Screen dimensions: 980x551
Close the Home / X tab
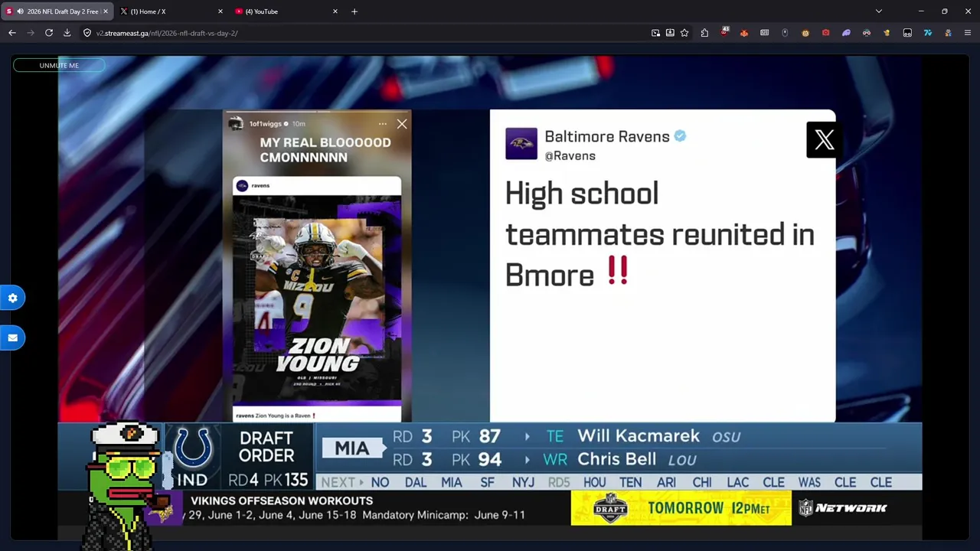220,11
